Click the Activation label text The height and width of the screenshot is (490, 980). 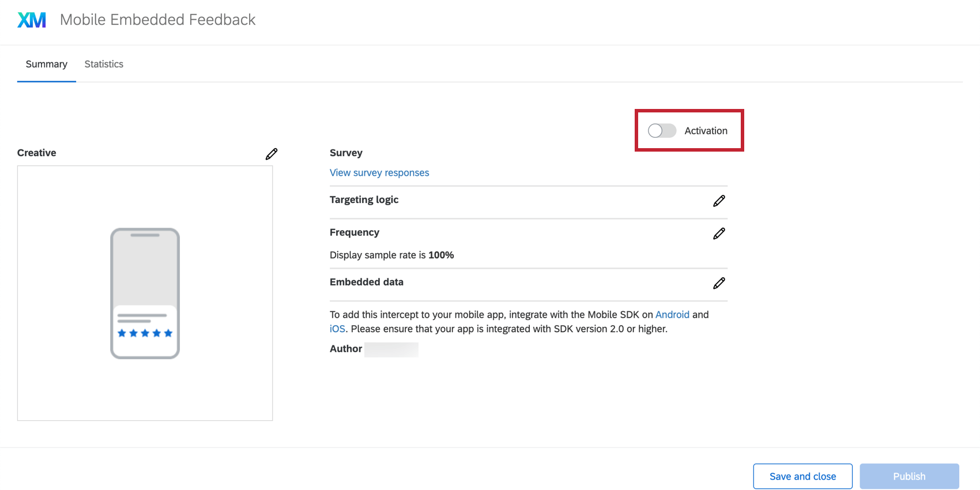coord(706,131)
